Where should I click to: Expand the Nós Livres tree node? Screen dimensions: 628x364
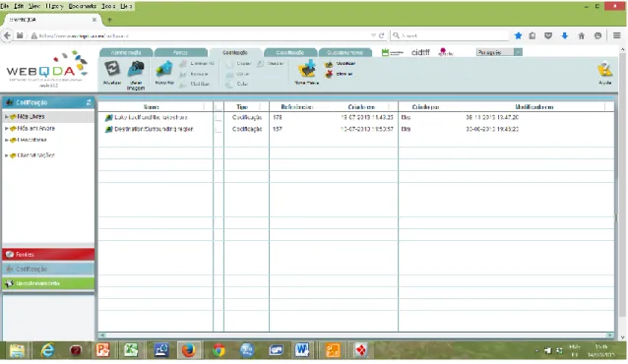[7, 117]
